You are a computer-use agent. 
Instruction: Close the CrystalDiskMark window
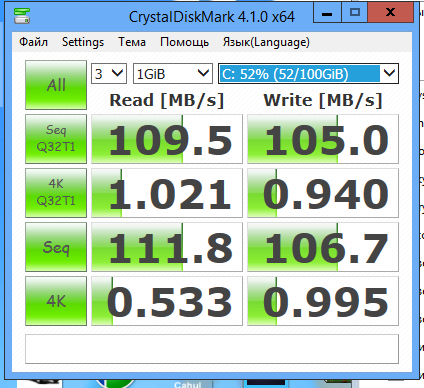(390, 13)
